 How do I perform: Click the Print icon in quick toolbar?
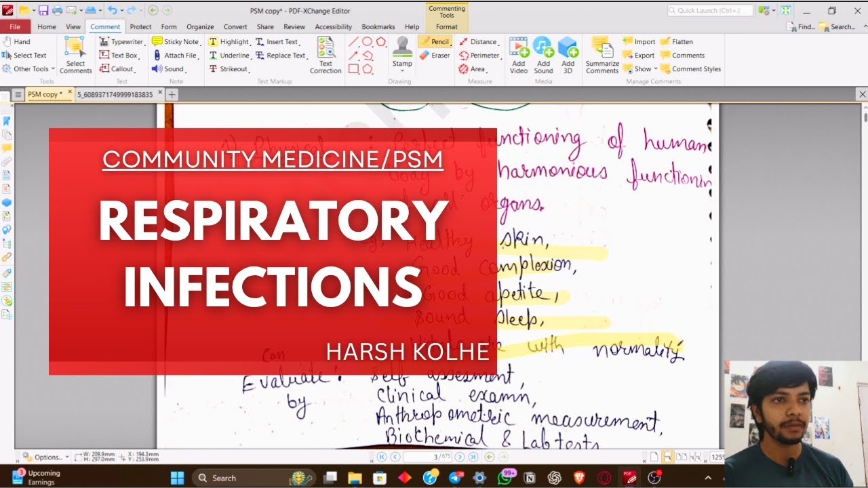(x=57, y=10)
